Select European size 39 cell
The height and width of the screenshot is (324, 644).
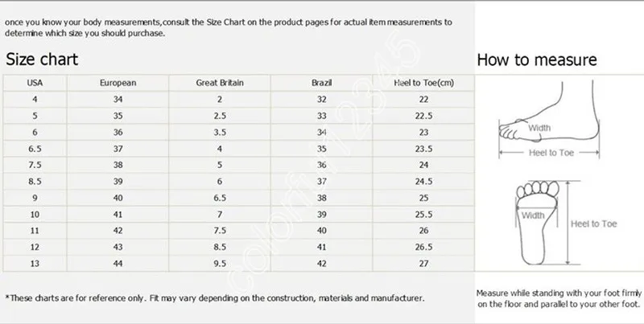coord(118,181)
